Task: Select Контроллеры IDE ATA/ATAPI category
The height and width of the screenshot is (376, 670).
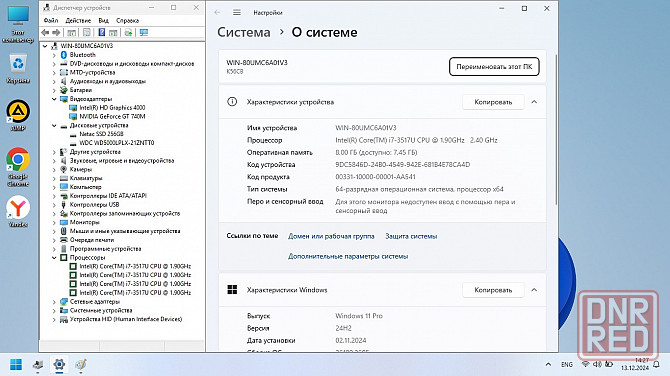Action: click(x=108, y=196)
